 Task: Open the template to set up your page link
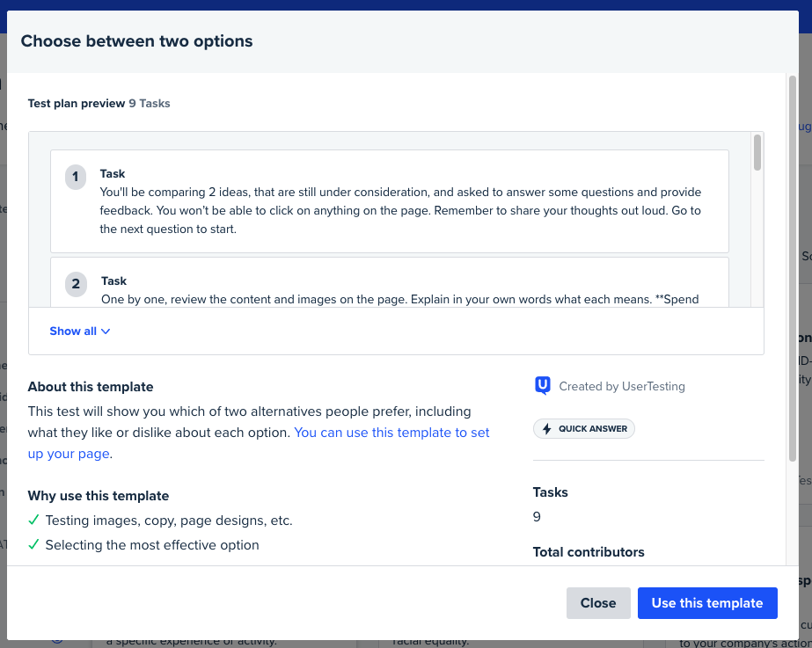point(391,433)
